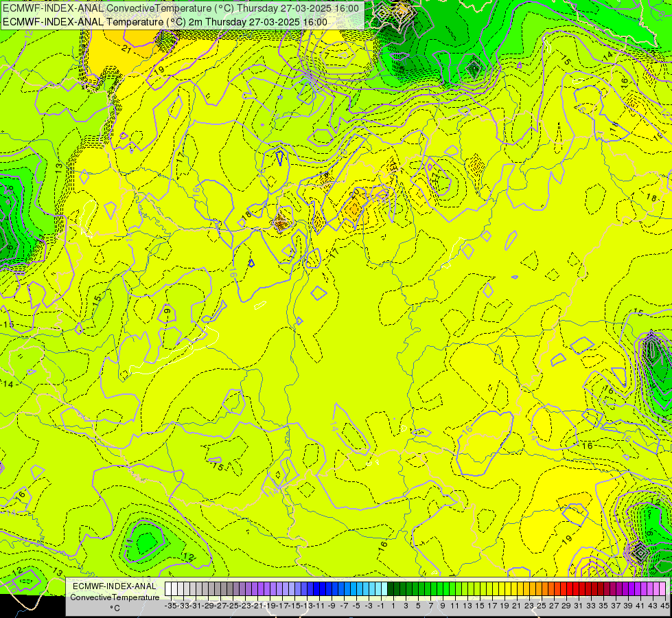672x618 pixels.
Task: Pick the darkest green swatch above 1
Action: coord(391,589)
